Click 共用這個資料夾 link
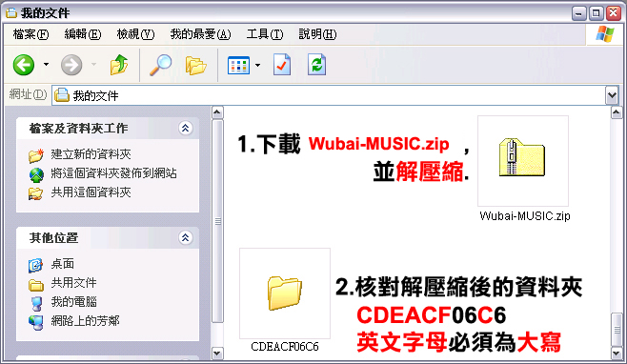The height and width of the screenshot is (364, 627). pos(91,192)
